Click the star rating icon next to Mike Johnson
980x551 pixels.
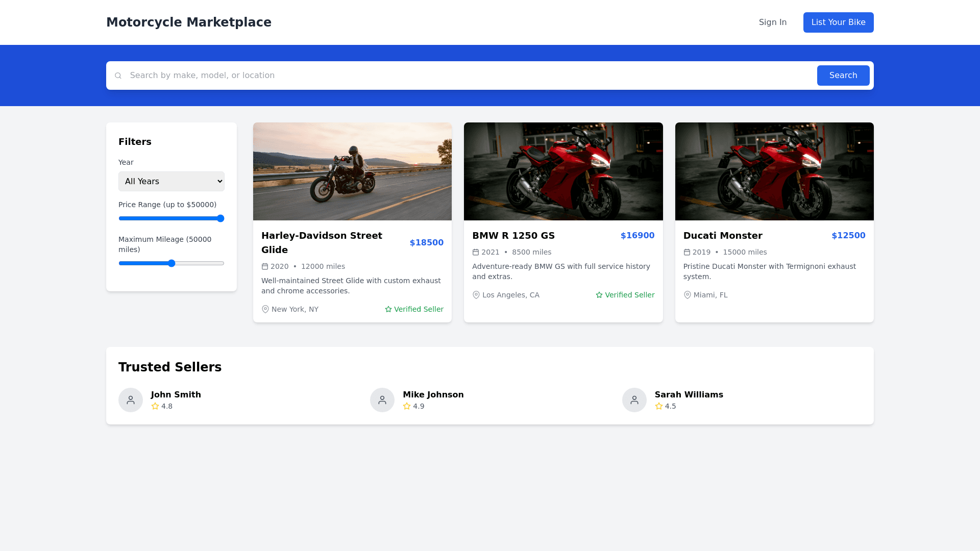[407, 406]
